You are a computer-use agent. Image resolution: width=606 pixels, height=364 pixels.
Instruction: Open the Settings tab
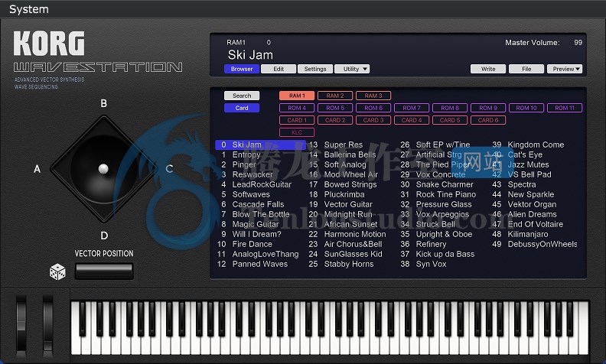click(315, 69)
